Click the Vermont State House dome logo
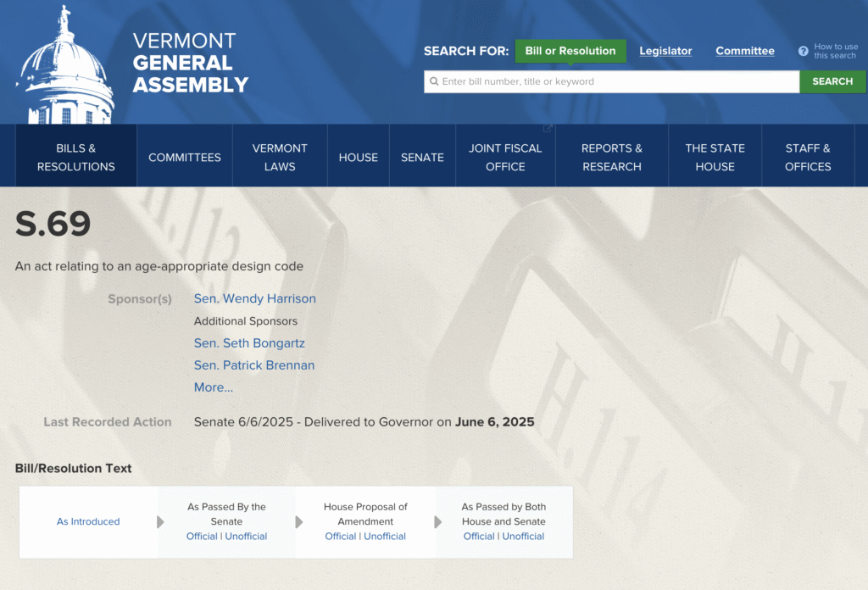The image size is (868, 590). pyautogui.click(x=65, y=65)
